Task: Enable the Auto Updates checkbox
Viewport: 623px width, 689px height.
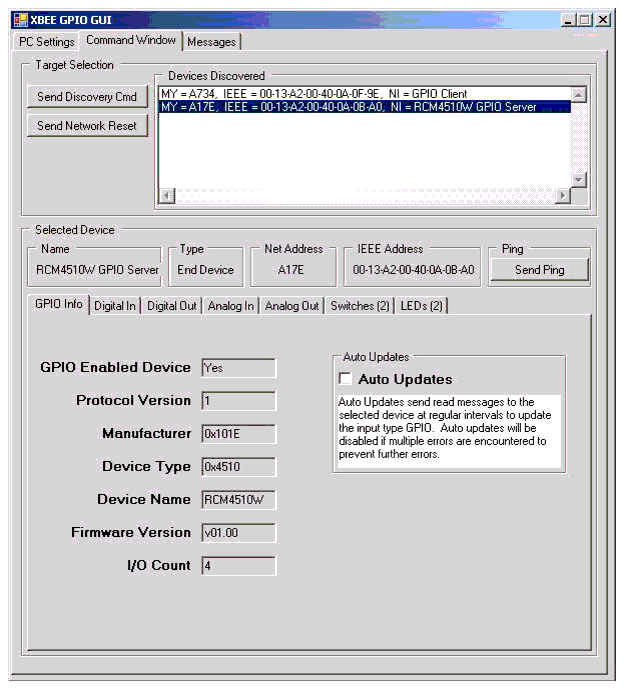Action: 345,379
